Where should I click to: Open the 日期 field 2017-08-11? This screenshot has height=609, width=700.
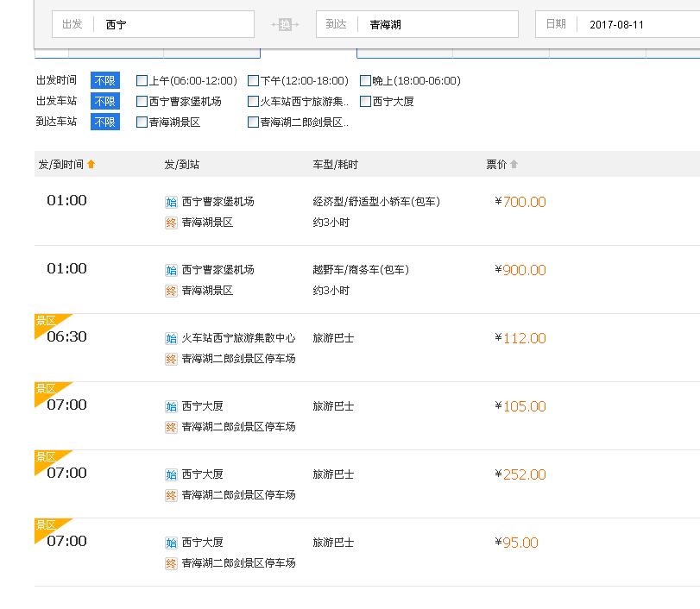coord(618,24)
